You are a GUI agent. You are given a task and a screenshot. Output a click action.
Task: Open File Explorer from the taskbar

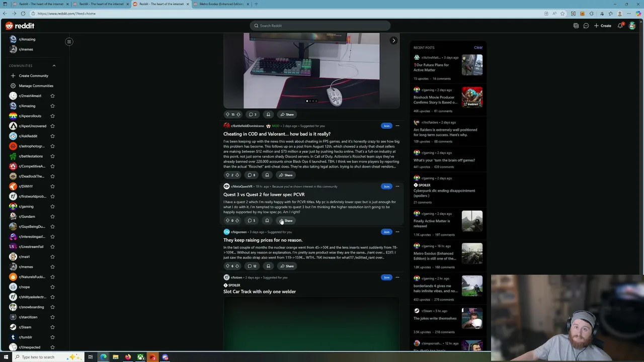tap(115, 357)
